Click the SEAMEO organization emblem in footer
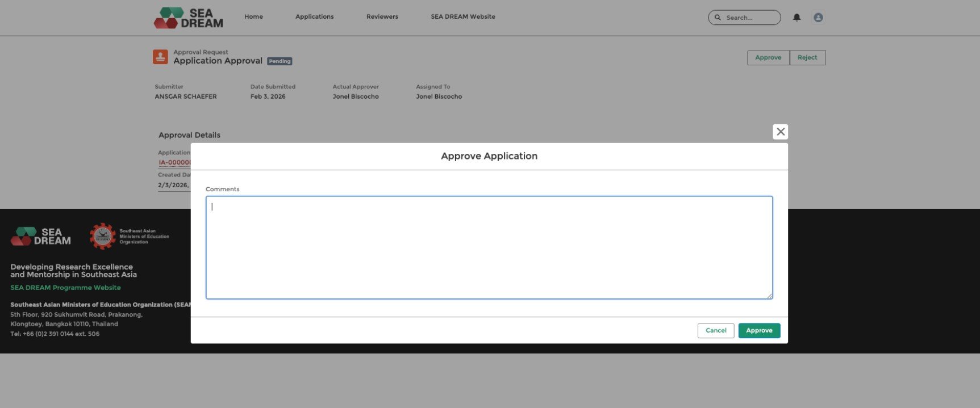 click(x=102, y=236)
